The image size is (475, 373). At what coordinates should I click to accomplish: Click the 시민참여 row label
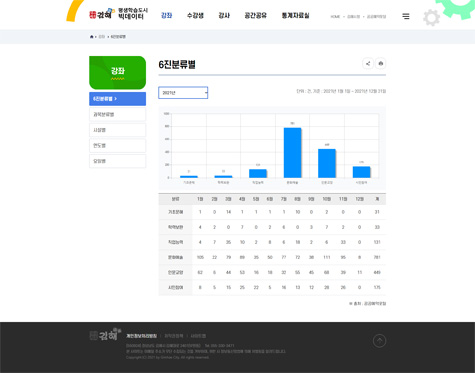(175, 287)
